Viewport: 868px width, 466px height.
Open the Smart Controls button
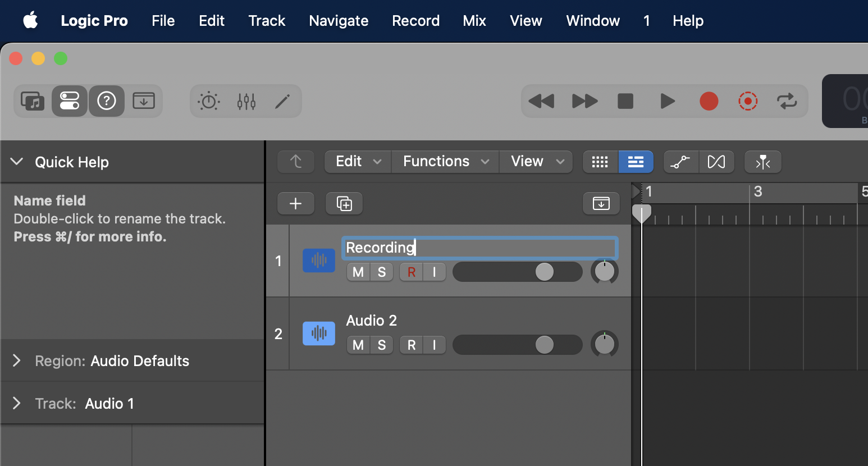[x=209, y=101]
